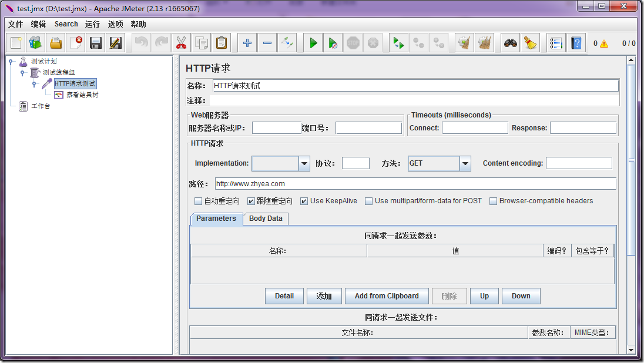Open the Implementation dropdown
This screenshot has width=644, height=363.
(x=304, y=163)
